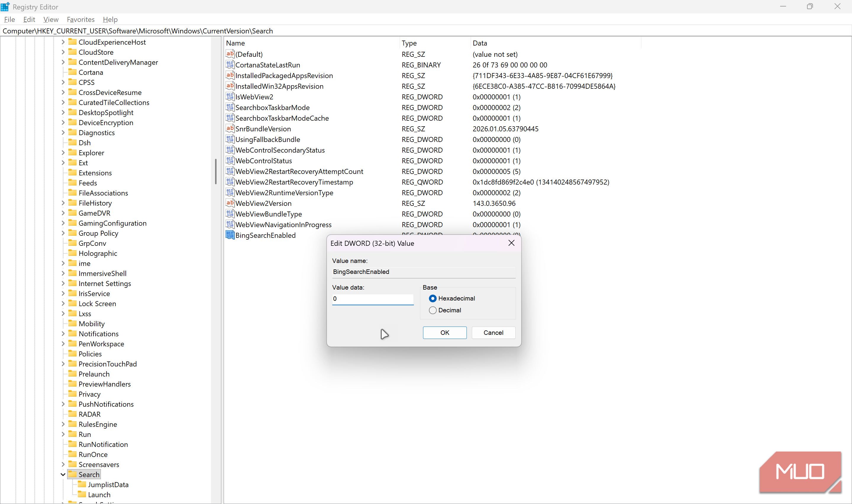Click the registry tree vertical scrollbar thumb
Screen dimensions: 852x504
click(x=216, y=172)
